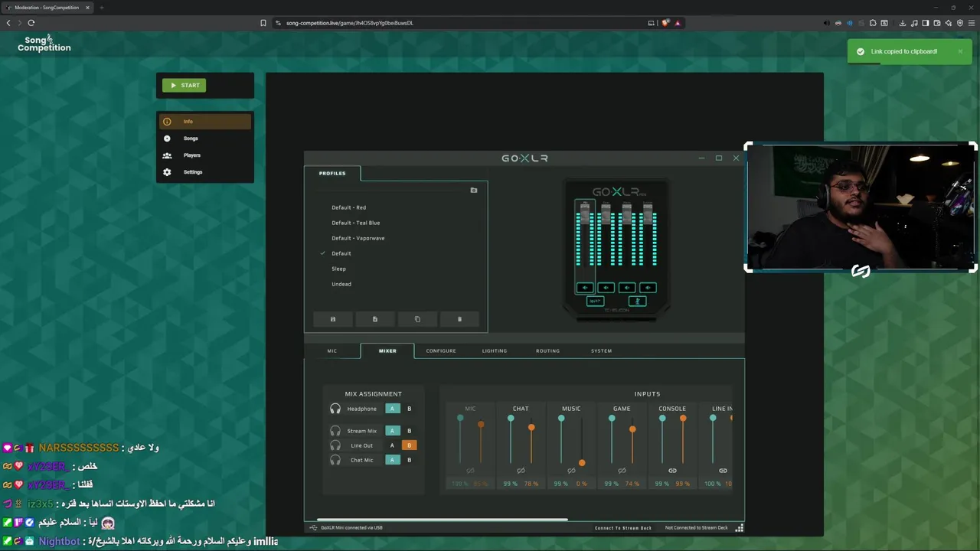Open the LIGHTING tab
The height and width of the screenshot is (551, 980).
coord(495,350)
